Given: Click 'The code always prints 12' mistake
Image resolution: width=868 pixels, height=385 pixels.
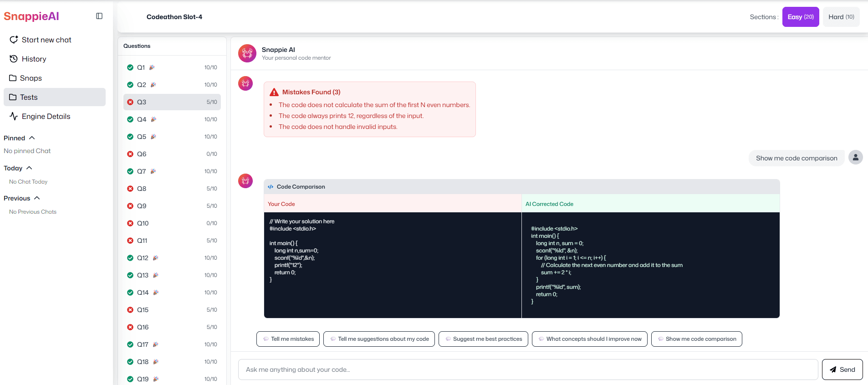Looking at the screenshot, I should pos(351,116).
